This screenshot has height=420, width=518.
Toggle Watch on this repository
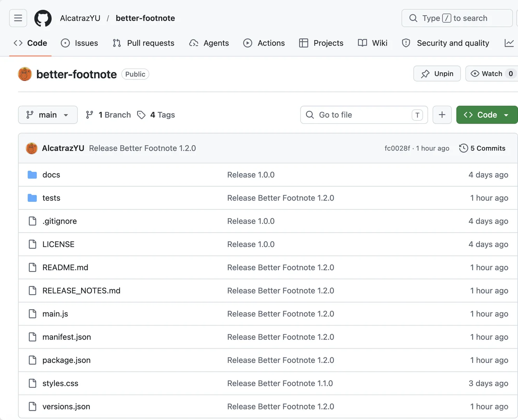point(491,73)
